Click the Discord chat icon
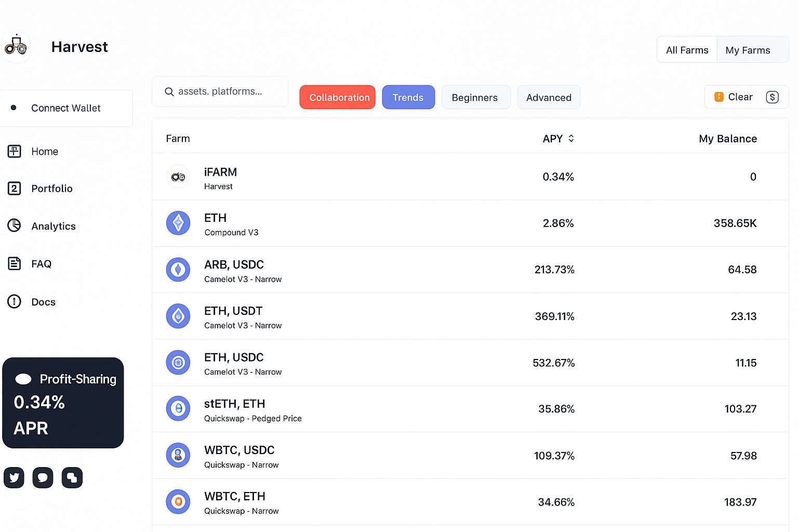The height and width of the screenshot is (532, 798). [43, 477]
